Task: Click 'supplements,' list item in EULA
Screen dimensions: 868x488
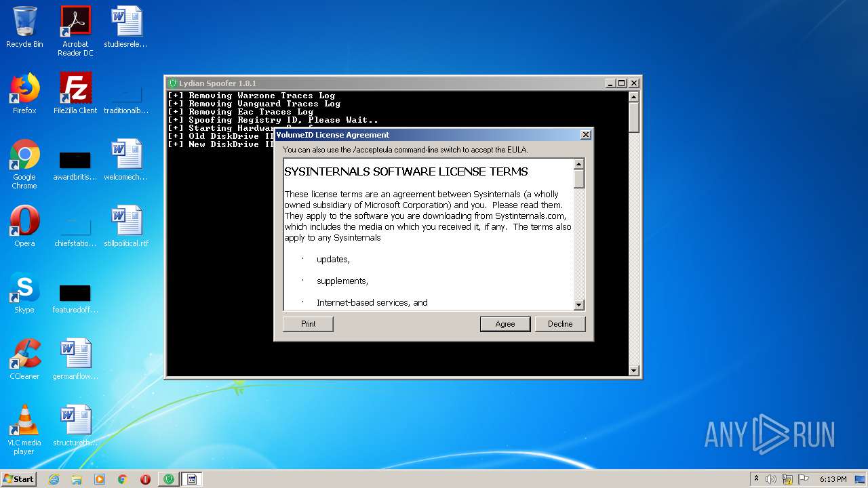Action: click(x=342, y=281)
